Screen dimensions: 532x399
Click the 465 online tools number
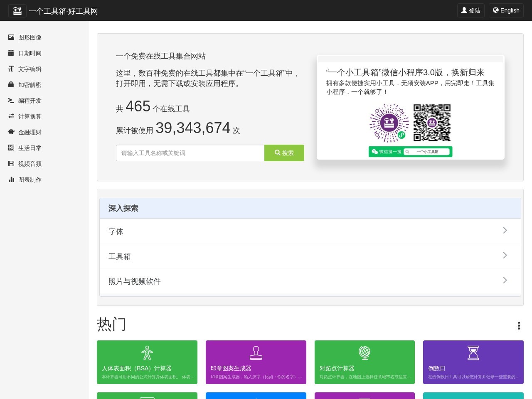tap(138, 106)
